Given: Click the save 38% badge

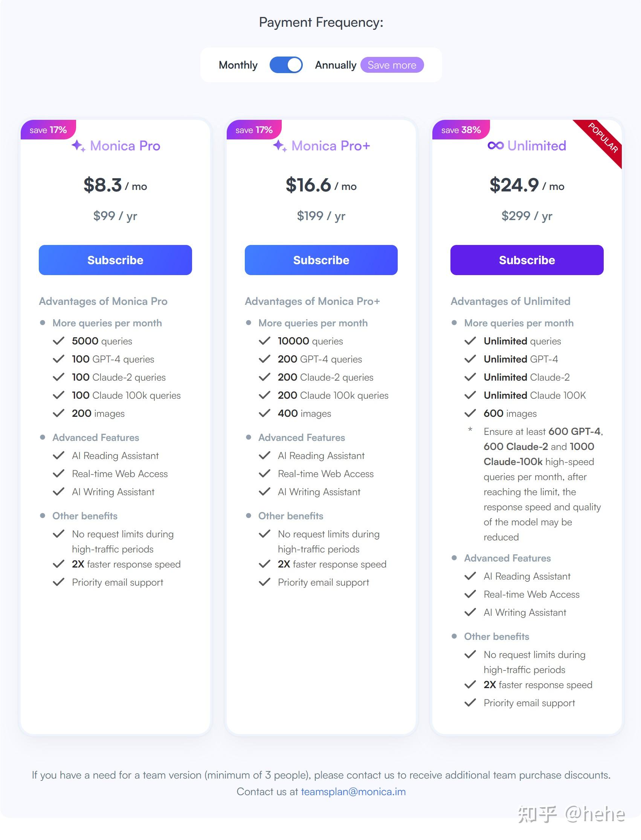Looking at the screenshot, I should click(461, 130).
